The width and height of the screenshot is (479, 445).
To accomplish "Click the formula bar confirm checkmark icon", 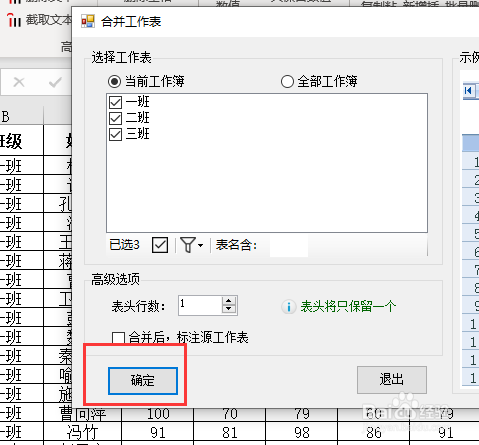I will pos(55,82).
